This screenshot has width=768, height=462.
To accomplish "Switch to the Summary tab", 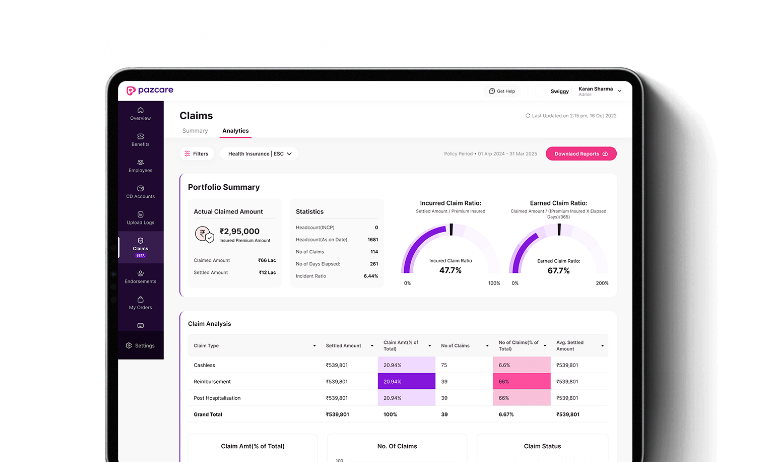I will point(195,131).
